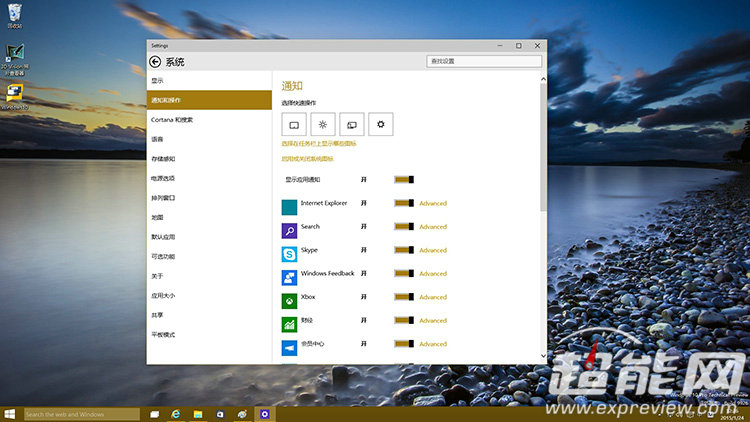Select Cortana 和搜索 in the sidebar
The width and height of the screenshot is (750, 422).
pos(172,120)
